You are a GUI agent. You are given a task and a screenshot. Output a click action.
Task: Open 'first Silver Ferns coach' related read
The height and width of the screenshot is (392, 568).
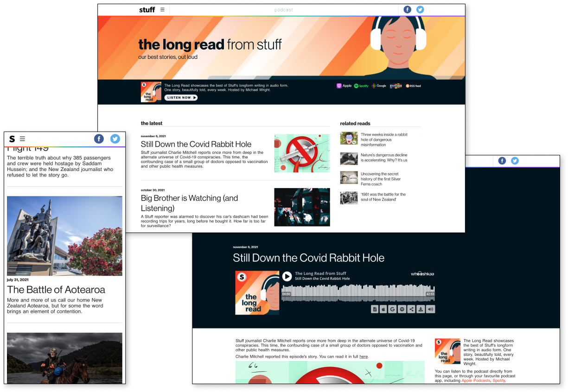pos(381,179)
